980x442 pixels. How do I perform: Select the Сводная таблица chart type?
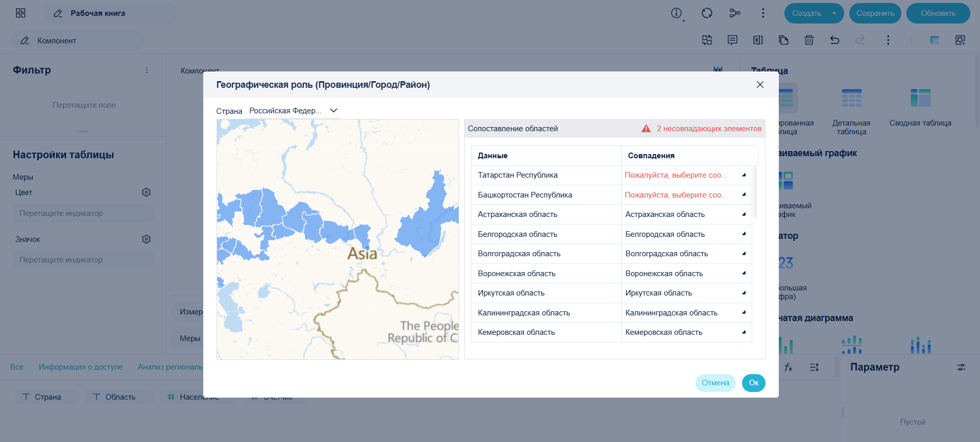[920, 107]
